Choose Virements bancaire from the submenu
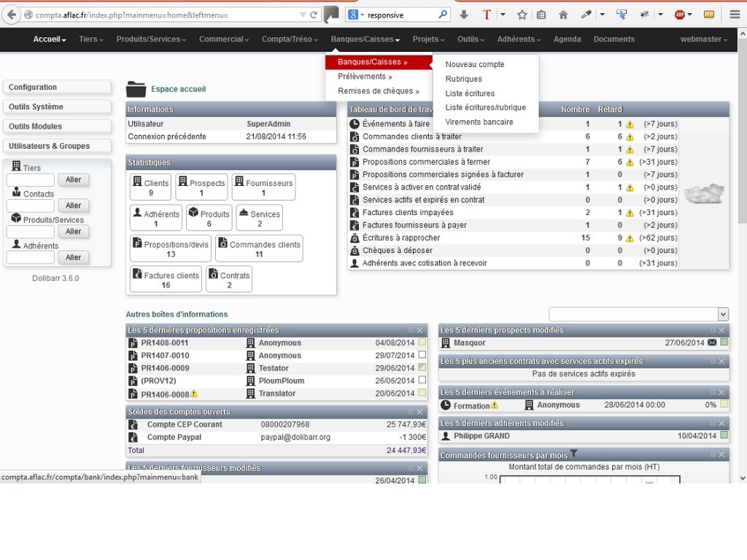The height and width of the screenshot is (560, 747). coord(479,122)
